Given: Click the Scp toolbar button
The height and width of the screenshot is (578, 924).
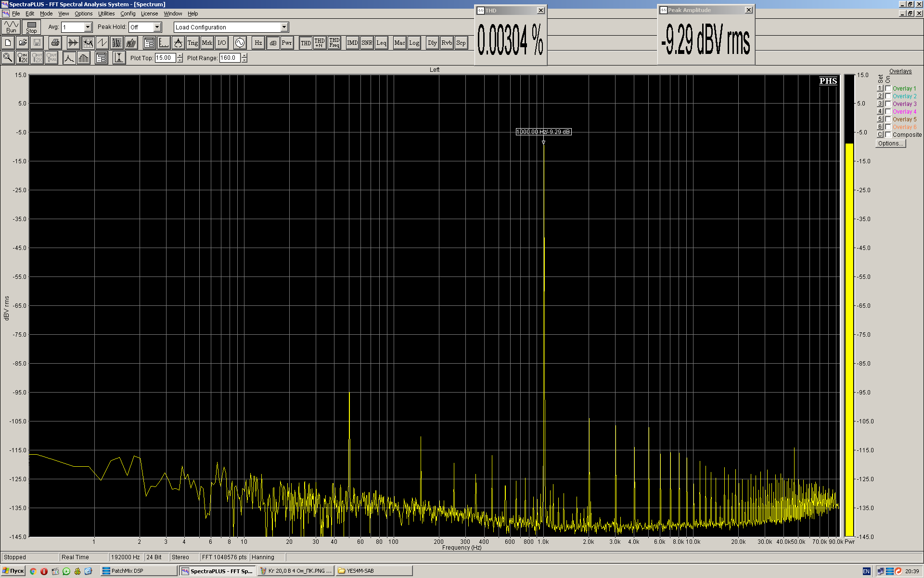Looking at the screenshot, I should point(461,43).
